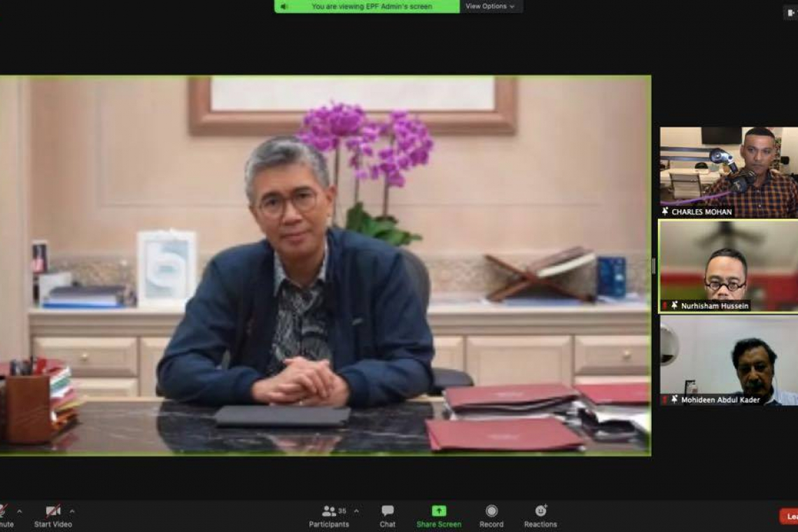798x532 pixels.
Task: Click the red mute icon on Charles Mohan's tile
Action: pyautogui.click(x=664, y=211)
